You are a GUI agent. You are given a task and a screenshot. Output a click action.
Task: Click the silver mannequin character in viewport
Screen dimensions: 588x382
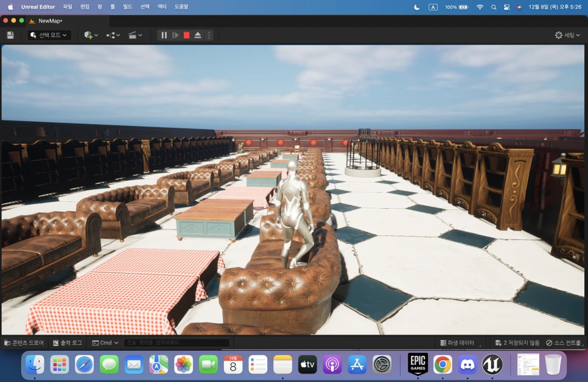[295, 215]
